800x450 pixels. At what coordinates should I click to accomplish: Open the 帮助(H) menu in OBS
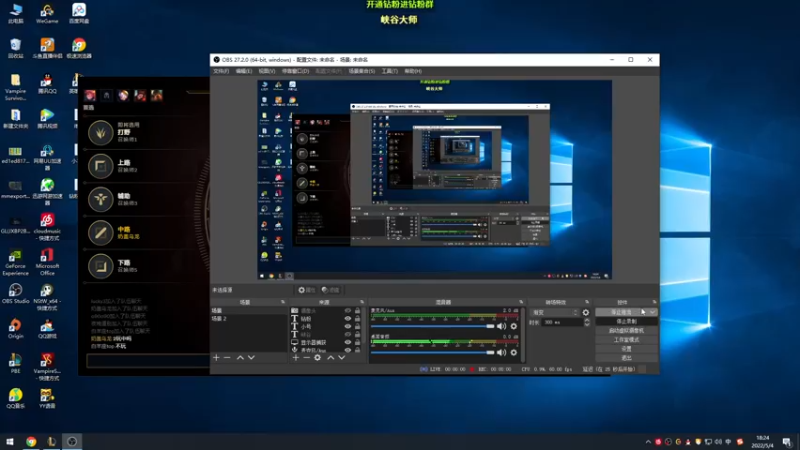click(413, 71)
